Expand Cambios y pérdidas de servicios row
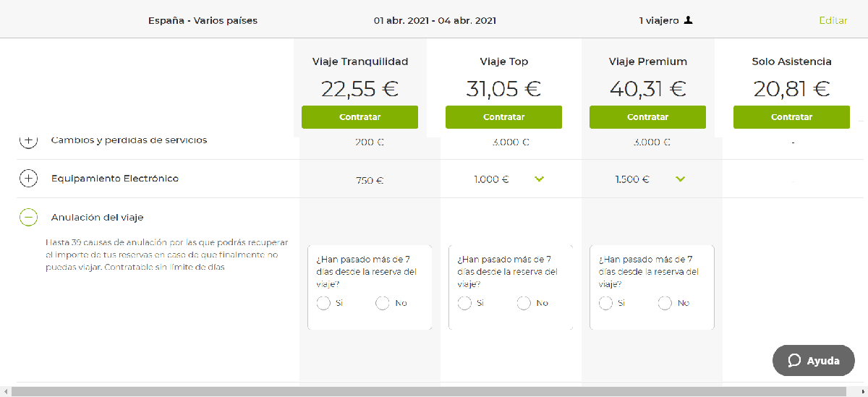The image size is (868, 397). [28, 140]
